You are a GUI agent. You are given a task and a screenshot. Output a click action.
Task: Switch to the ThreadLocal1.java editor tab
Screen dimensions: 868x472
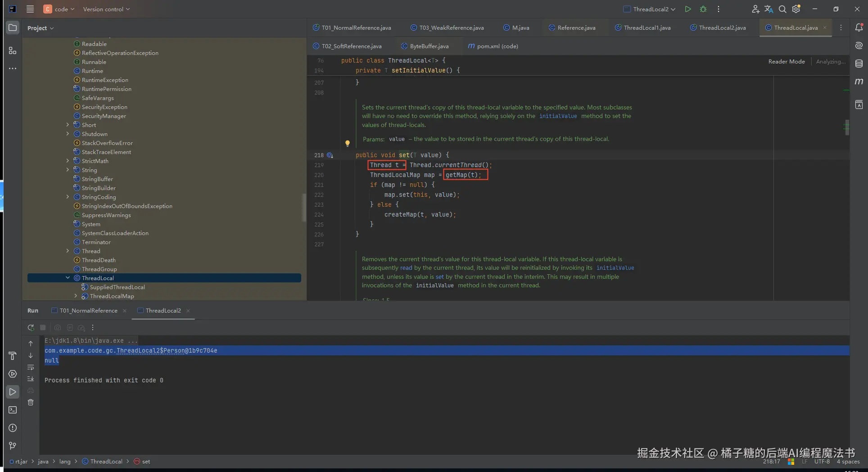pyautogui.click(x=646, y=28)
